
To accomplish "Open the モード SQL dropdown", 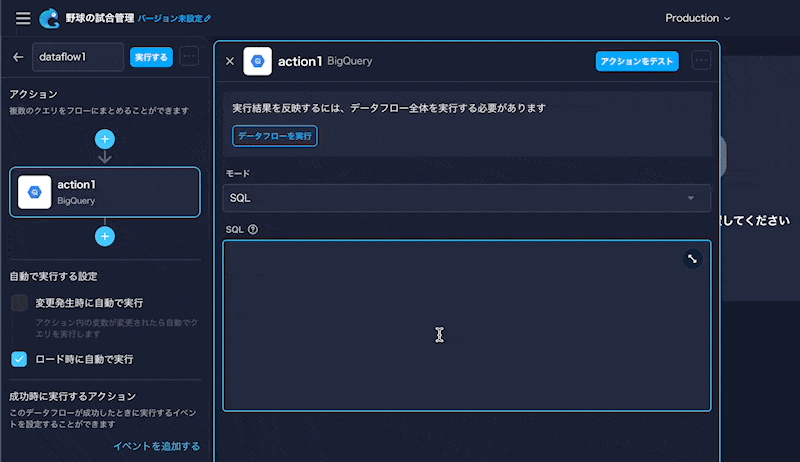I will tap(467, 198).
